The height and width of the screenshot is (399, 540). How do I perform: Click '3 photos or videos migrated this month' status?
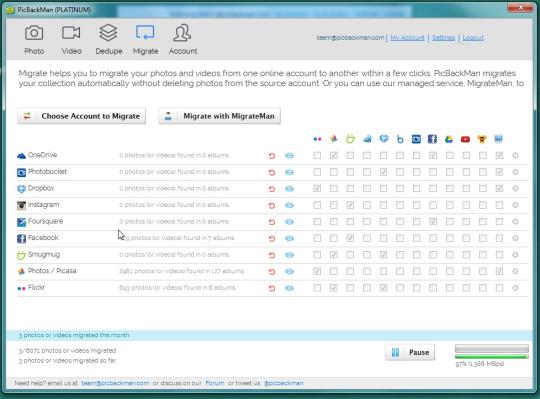click(74, 335)
